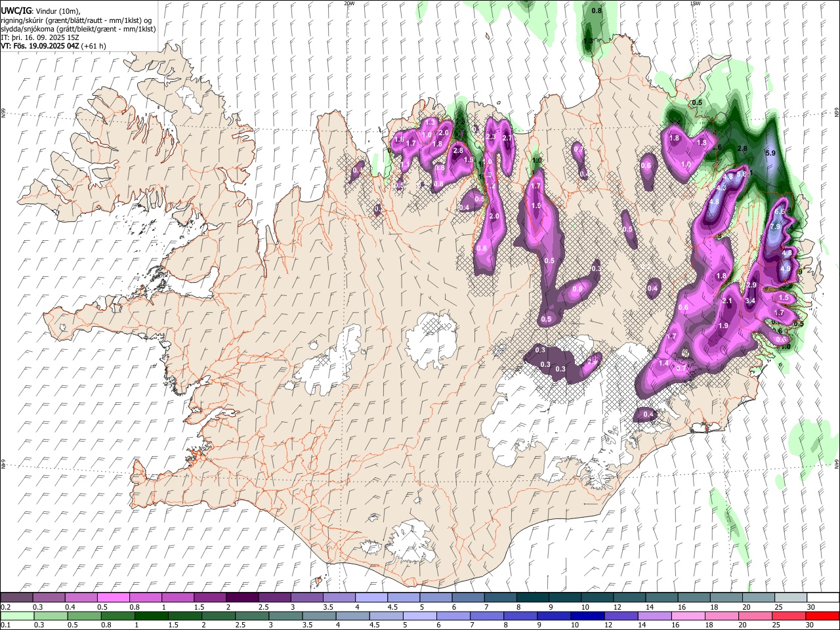Select the rain legend swatch starting at 20
The height and width of the screenshot is (630, 840).
pyautogui.click(x=754, y=616)
